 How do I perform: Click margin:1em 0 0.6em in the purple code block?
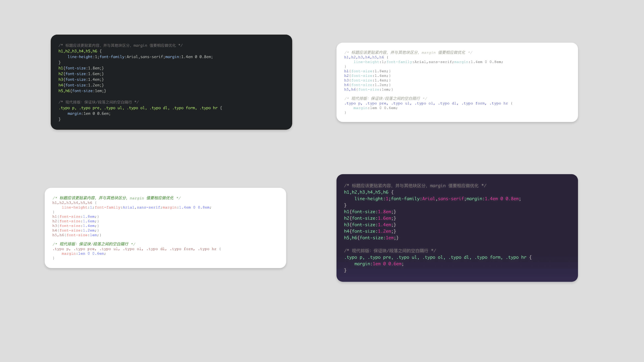(379, 264)
